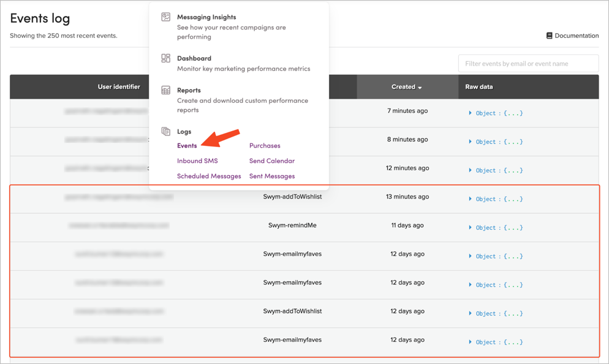The height and width of the screenshot is (364, 609).
Task: Click the Reports table icon
Action: pos(166,90)
